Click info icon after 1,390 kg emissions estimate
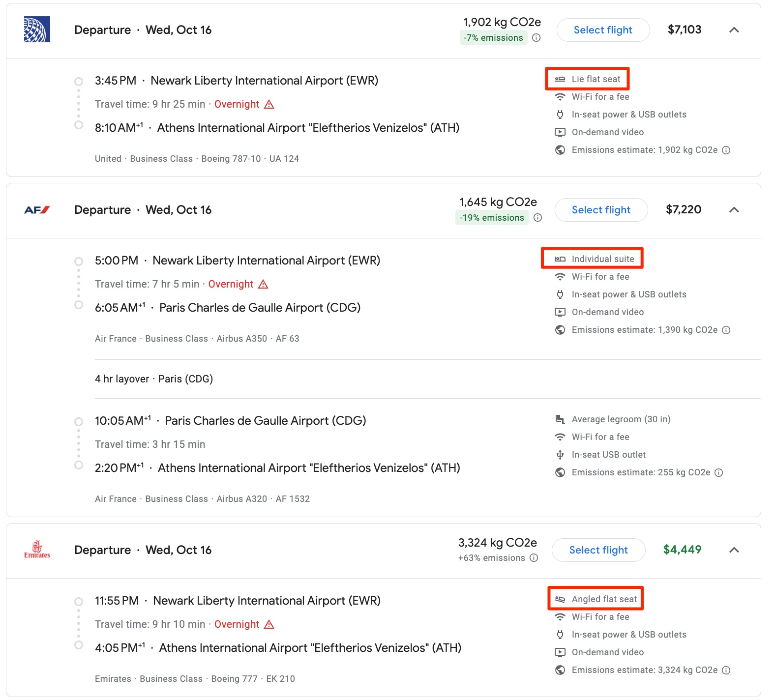The height and width of the screenshot is (700, 776). [726, 330]
